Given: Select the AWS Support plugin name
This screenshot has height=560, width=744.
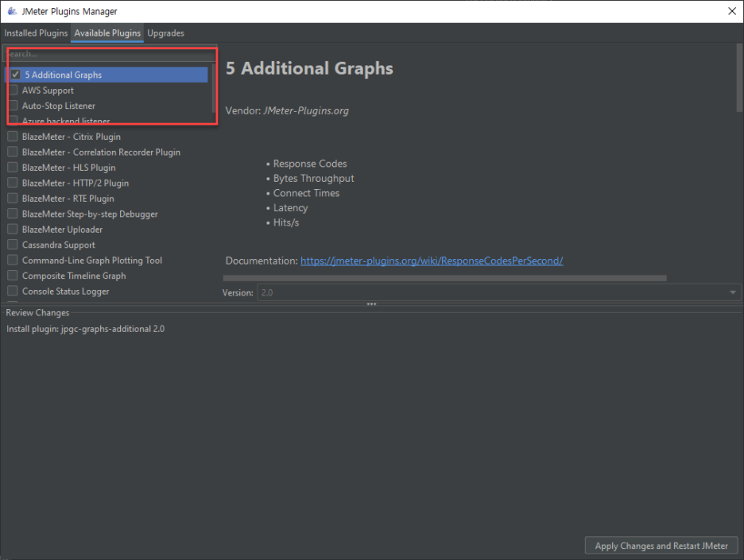Looking at the screenshot, I should pos(48,90).
